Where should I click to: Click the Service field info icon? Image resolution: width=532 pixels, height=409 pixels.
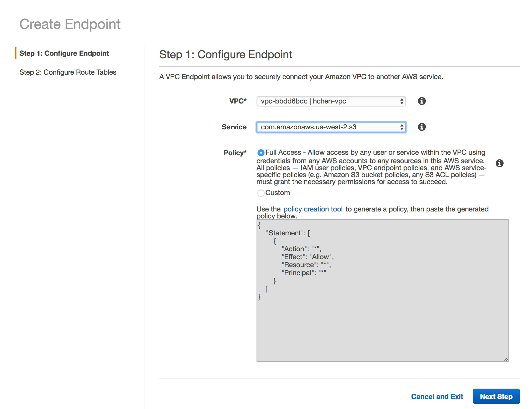coord(421,127)
